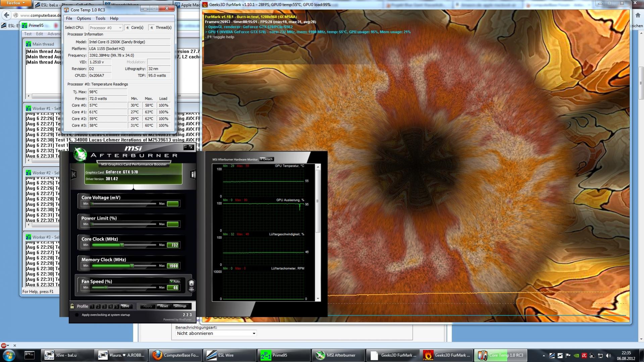Click the Core Temp title bar icon
Image resolution: width=644 pixels, height=362 pixels.
coord(66,10)
